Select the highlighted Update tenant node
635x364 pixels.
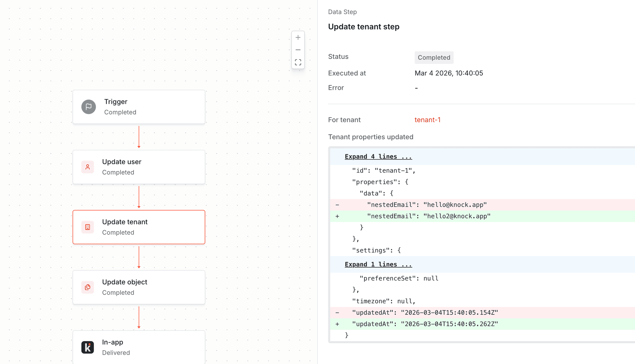pyautogui.click(x=139, y=227)
